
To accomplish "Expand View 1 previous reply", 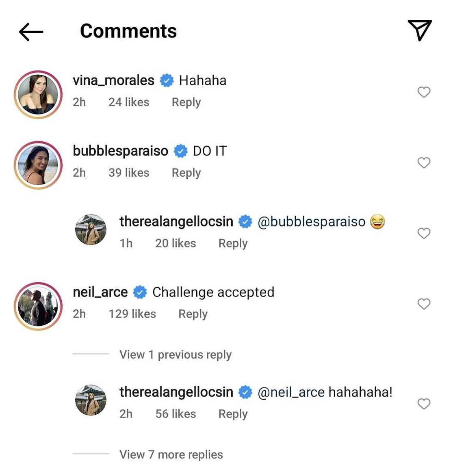I will 175,355.
